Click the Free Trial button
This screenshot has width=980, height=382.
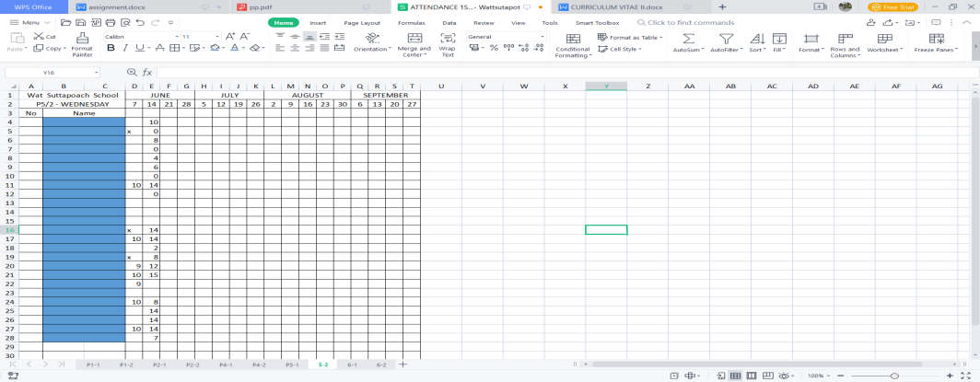tap(892, 6)
